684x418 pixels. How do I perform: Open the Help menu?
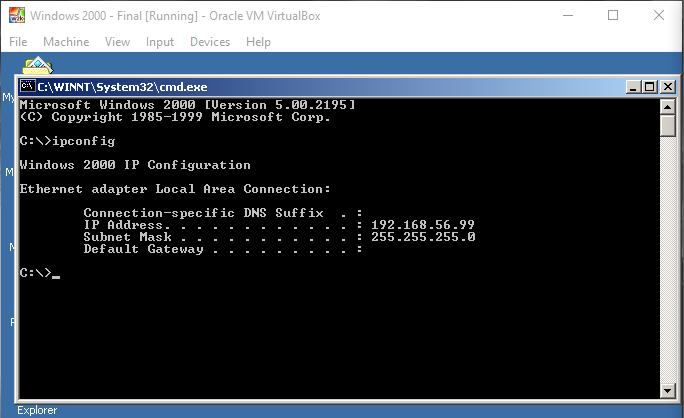click(258, 42)
